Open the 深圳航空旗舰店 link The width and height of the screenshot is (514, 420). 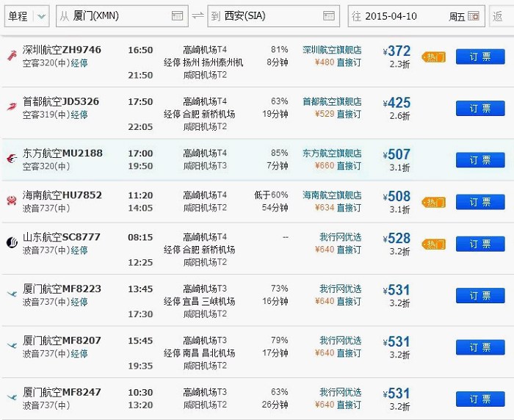coord(332,50)
